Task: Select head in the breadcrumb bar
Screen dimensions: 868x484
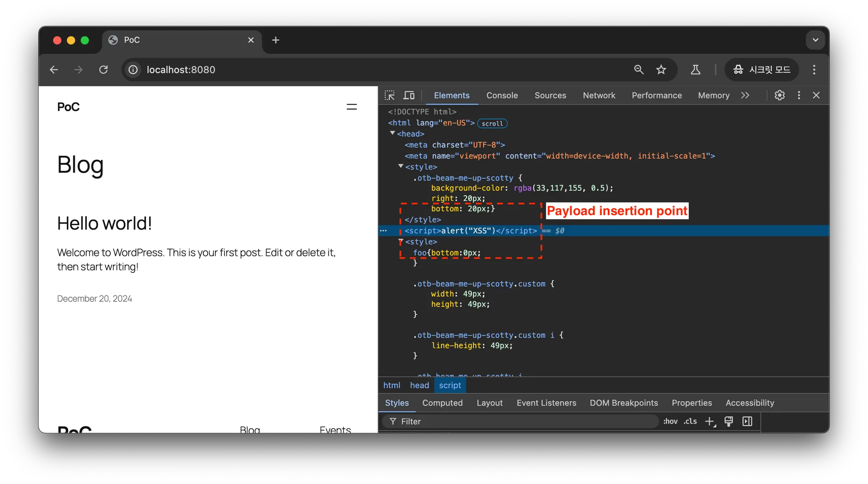Action: pos(419,385)
